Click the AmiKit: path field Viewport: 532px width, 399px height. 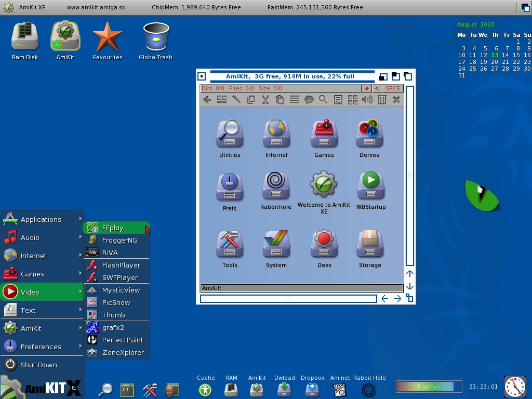click(301, 288)
